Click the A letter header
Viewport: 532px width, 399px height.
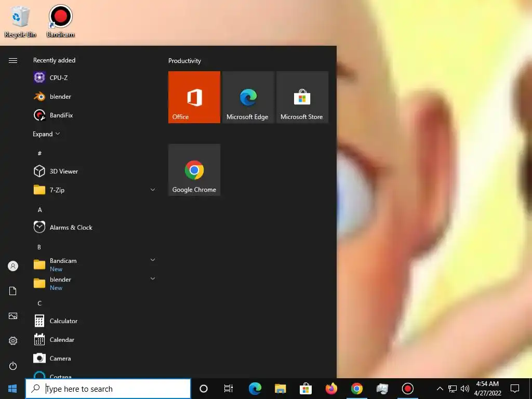39,210
